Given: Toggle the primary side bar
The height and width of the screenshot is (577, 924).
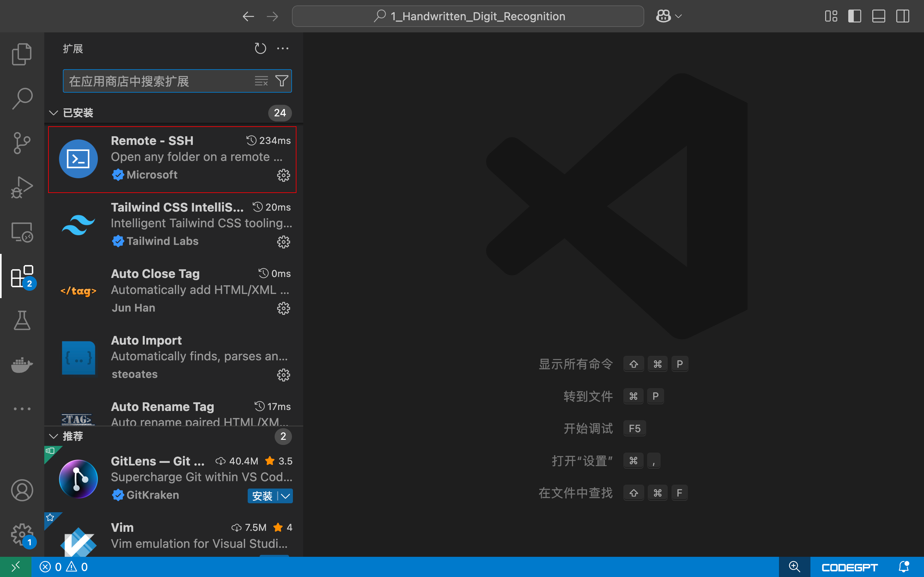Looking at the screenshot, I should 854,16.
